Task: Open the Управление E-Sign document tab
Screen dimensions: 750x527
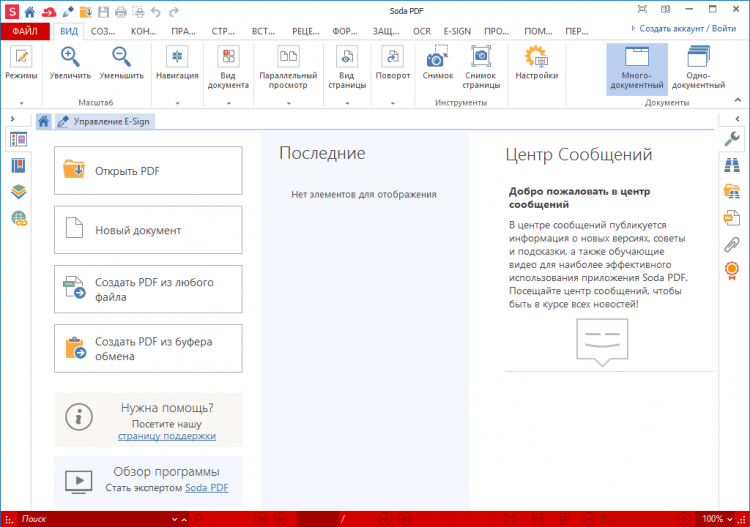Action: [105, 121]
